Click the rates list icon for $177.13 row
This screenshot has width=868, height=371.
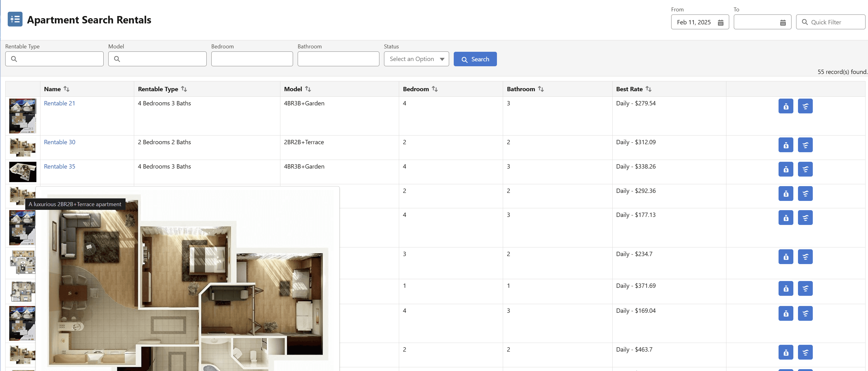[x=805, y=218]
